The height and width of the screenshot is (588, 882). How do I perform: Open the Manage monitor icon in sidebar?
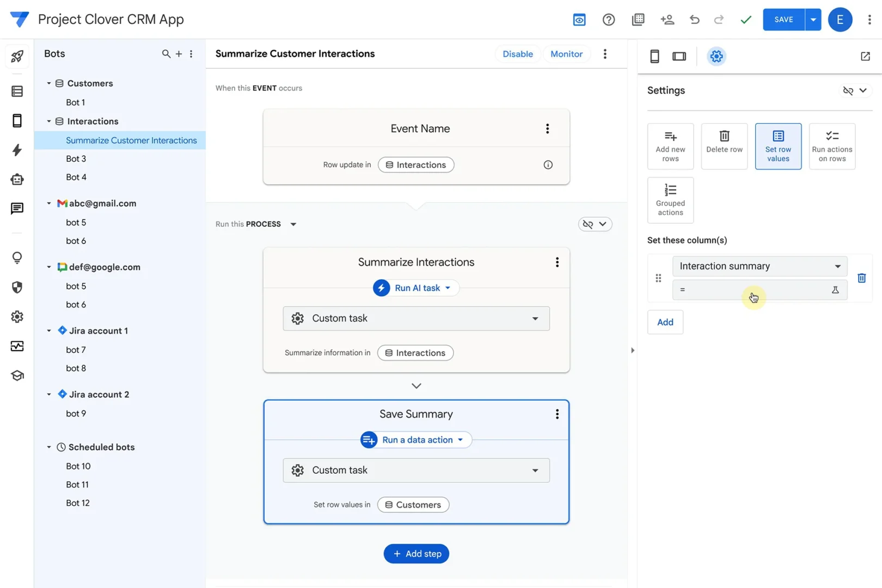click(x=17, y=346)
